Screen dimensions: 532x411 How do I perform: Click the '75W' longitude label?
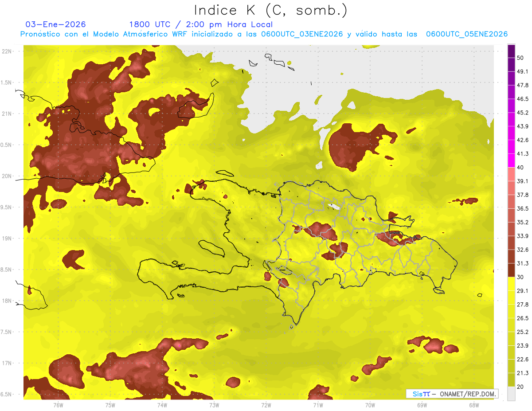point(110,405)
